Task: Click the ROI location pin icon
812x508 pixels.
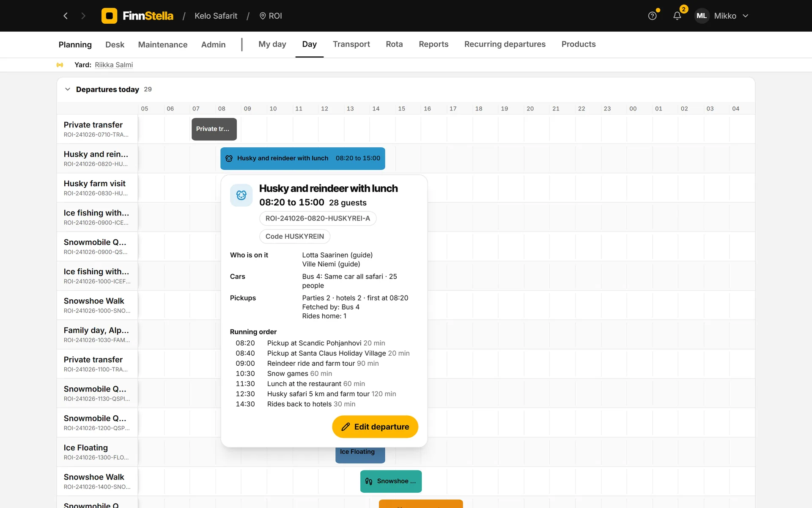Action: pos(263,16)
